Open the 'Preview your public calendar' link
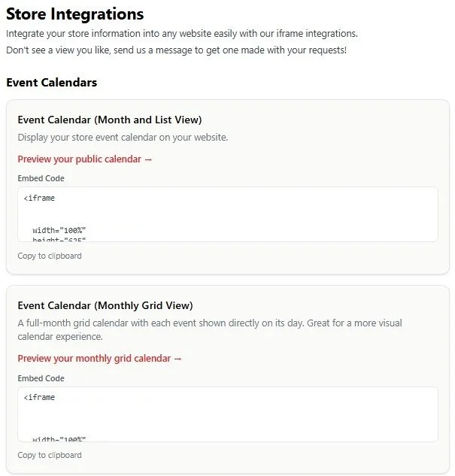The width and height of the screenshot is (455, 476). 85,159
